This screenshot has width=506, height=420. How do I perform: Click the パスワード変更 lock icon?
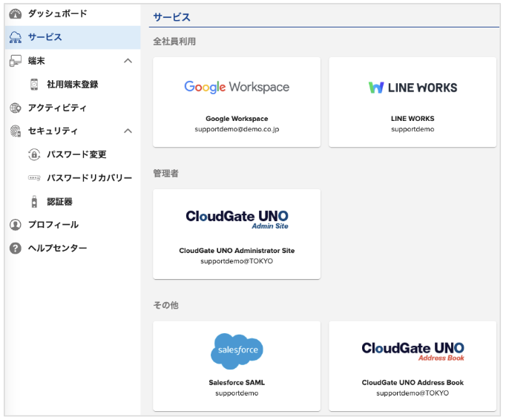34,154
